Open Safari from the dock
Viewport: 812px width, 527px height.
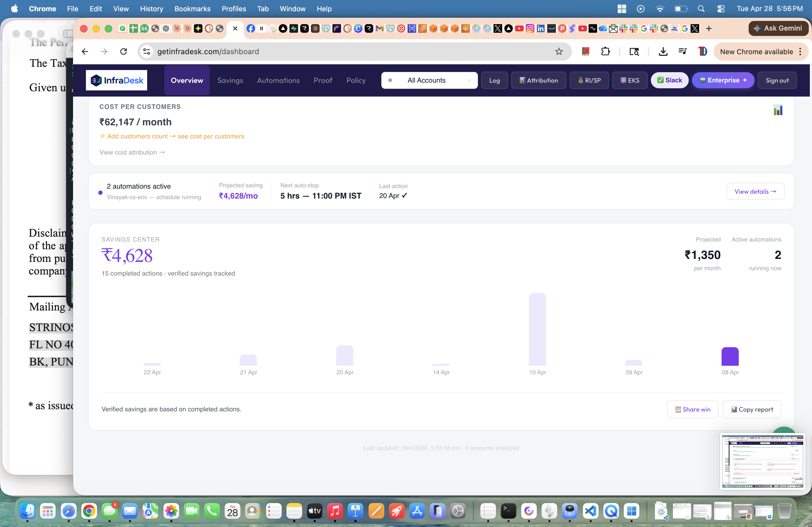68,511
